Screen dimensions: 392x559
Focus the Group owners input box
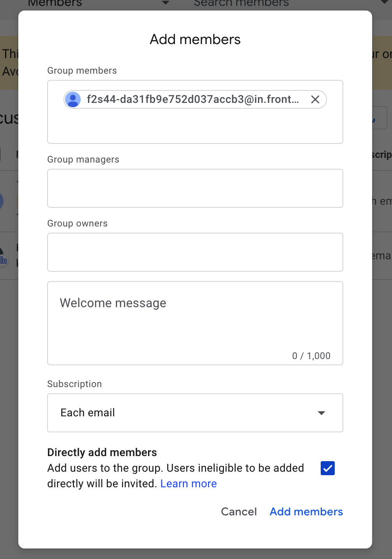pos(195,252)
